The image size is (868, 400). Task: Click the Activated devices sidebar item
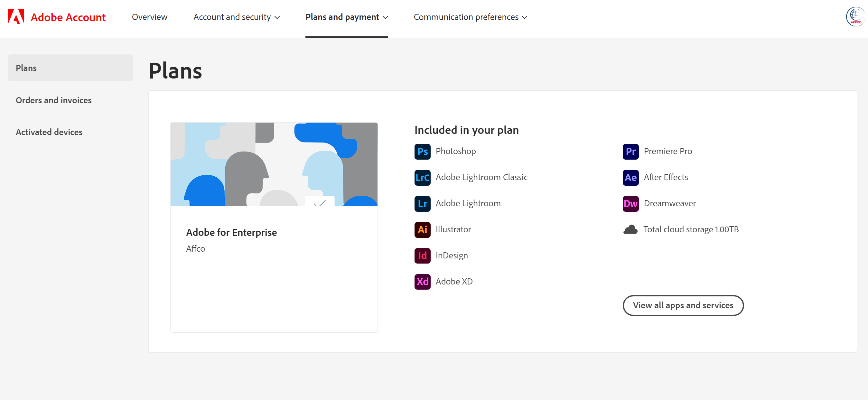(x=49, y=132)
